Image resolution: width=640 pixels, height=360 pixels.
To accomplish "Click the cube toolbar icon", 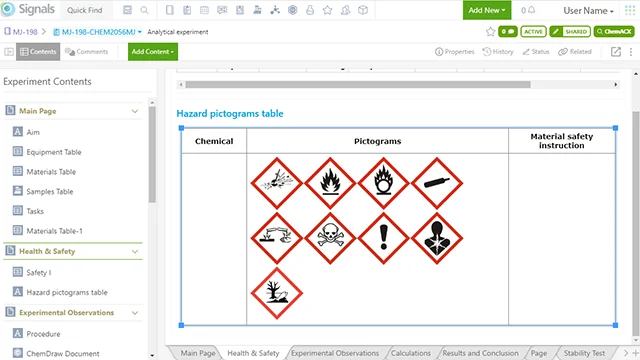I will coord(363,10).
